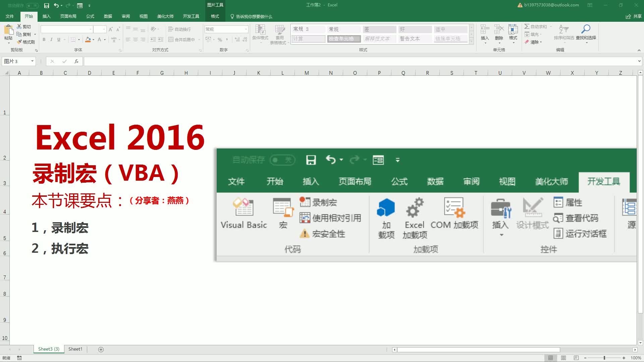Switch to Page Layout view in status bar
644x362 pixels.
[x=563, y=358]
